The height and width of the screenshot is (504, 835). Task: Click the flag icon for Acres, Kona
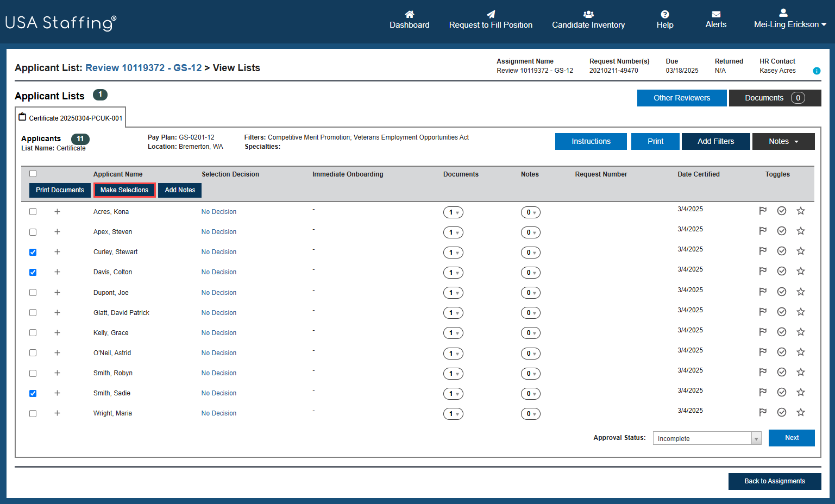763,211
